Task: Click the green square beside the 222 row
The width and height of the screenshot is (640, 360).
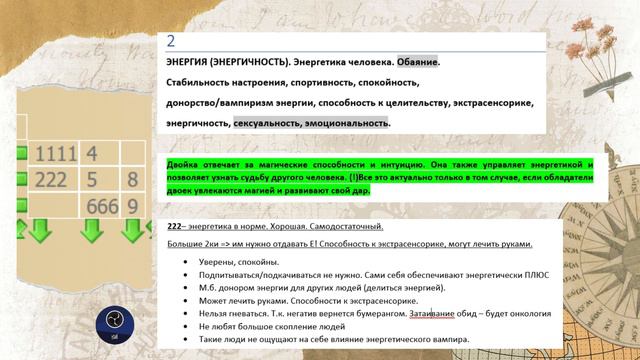Action: 22,179
